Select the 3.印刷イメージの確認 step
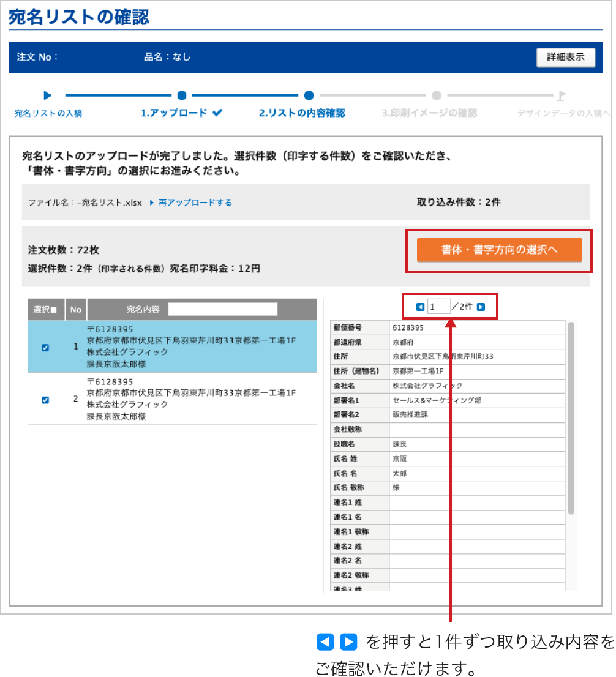The image size is (616, 677). [429, 113]
